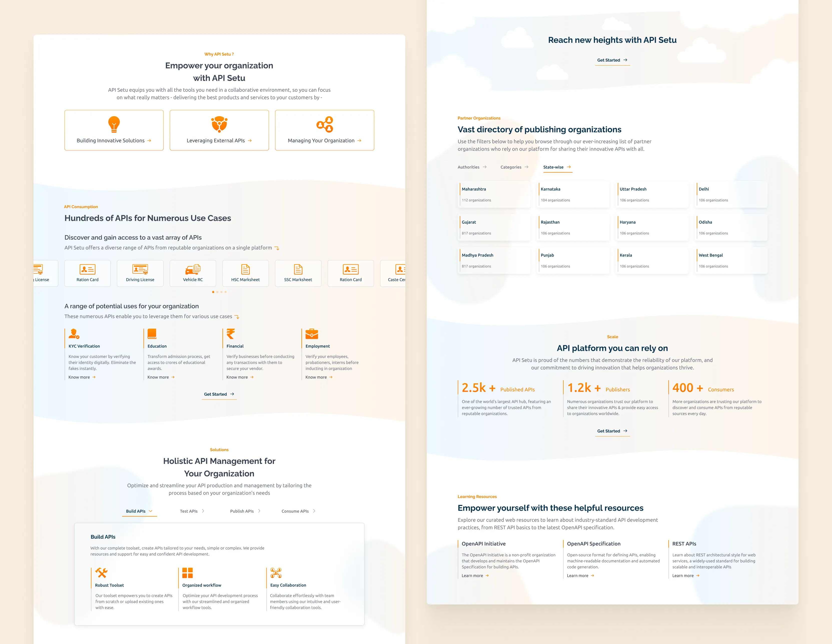This screenshot has width=832, height=644.
Task: Click the KYC Verification person icon
Action: tap(74, 334)
